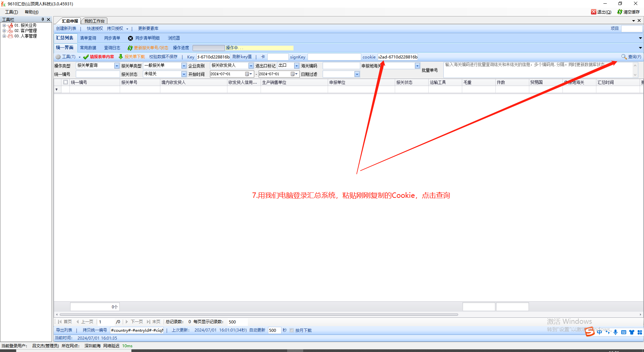
Task: Tick the select-all checkbox in table header
Action: (66, 82)
